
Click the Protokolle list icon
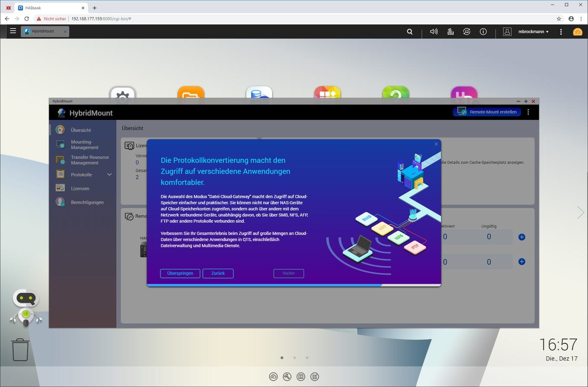click(x=60, y=174)
